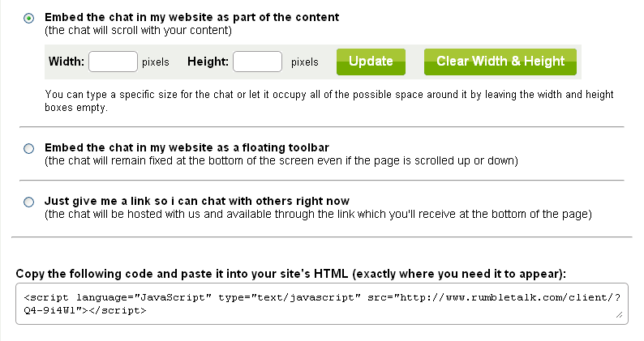The image size is (644, 341).
Task: Select the embed as part of content radio button
Action: 29,17
